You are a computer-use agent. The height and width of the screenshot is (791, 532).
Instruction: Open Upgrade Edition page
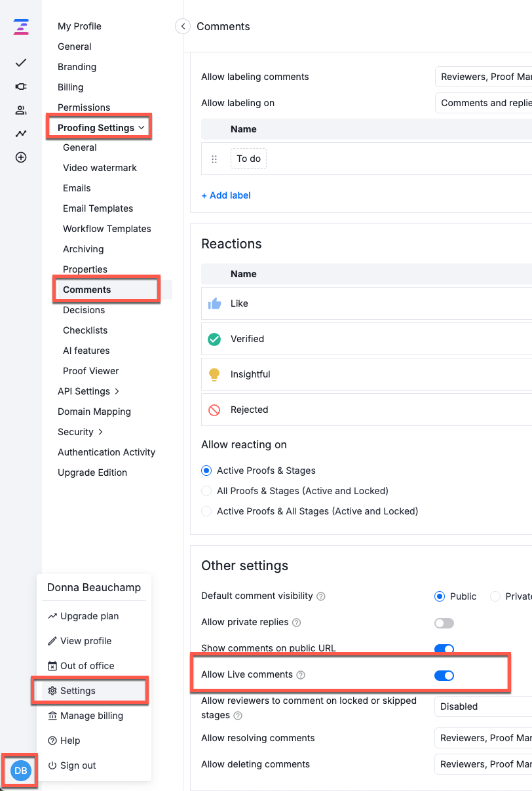coord(92,473)
